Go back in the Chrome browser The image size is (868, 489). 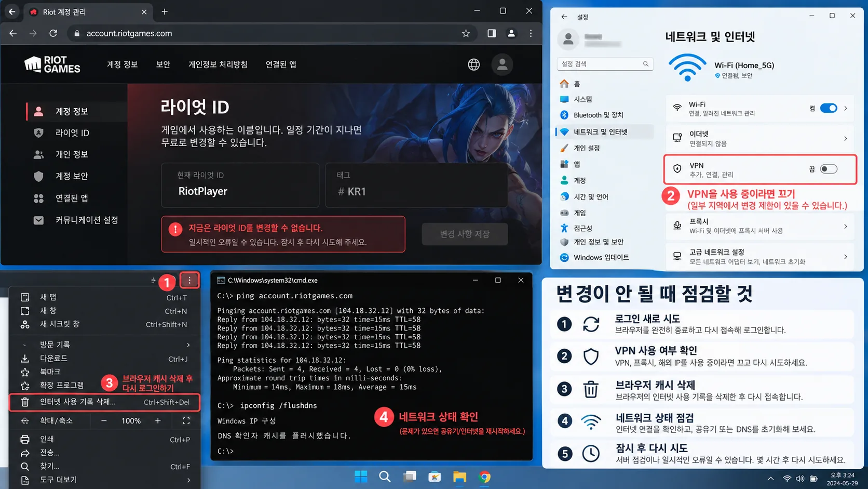point(13,33)
